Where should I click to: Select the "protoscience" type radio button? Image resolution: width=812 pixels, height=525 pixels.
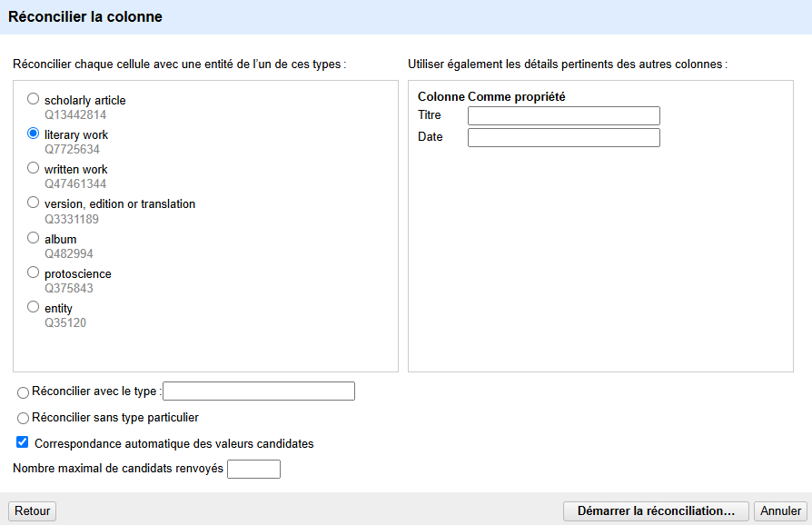[34, 272]
